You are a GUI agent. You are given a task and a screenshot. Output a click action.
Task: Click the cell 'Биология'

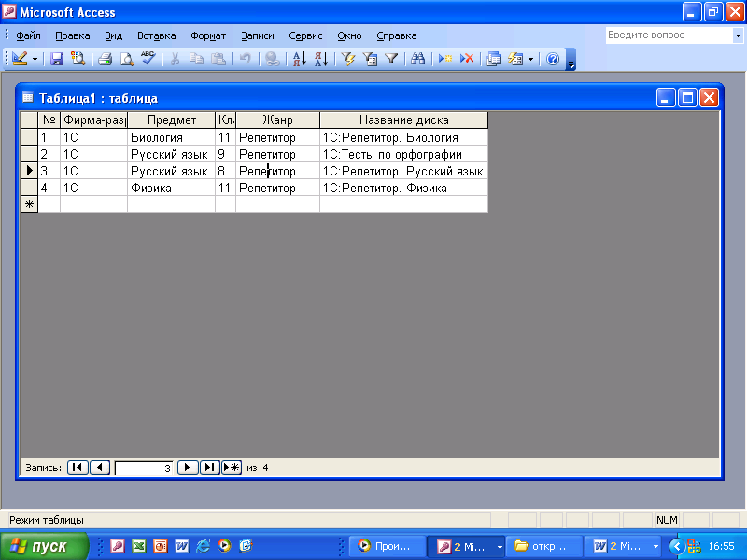pyautogui.click(x=171, y=137)
